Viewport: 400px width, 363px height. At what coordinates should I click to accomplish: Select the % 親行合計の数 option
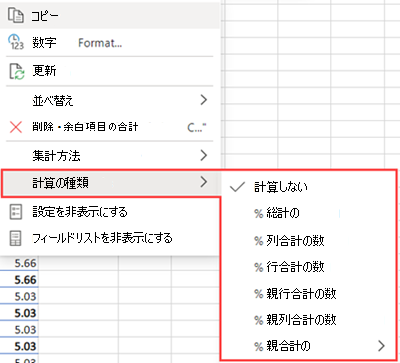308,293
